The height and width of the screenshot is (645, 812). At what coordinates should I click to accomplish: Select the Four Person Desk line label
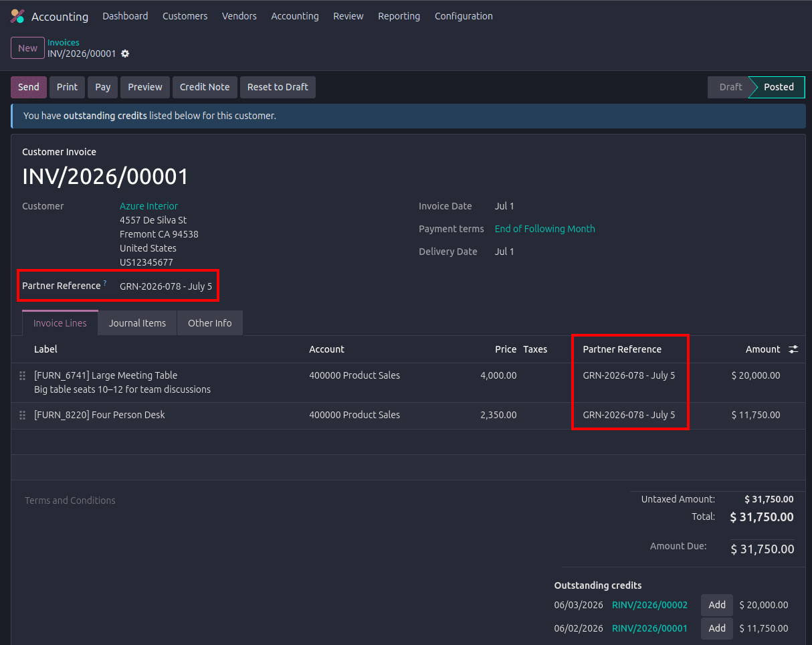[x=99, y=415]
